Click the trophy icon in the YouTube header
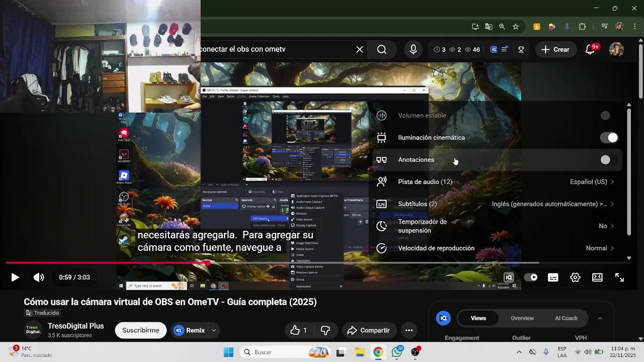 point(521,49)
